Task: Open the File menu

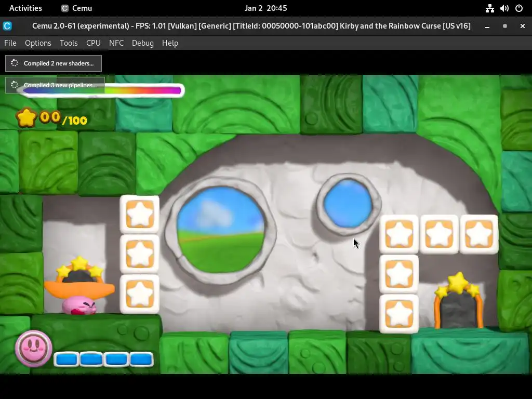Action: [10, 43]
